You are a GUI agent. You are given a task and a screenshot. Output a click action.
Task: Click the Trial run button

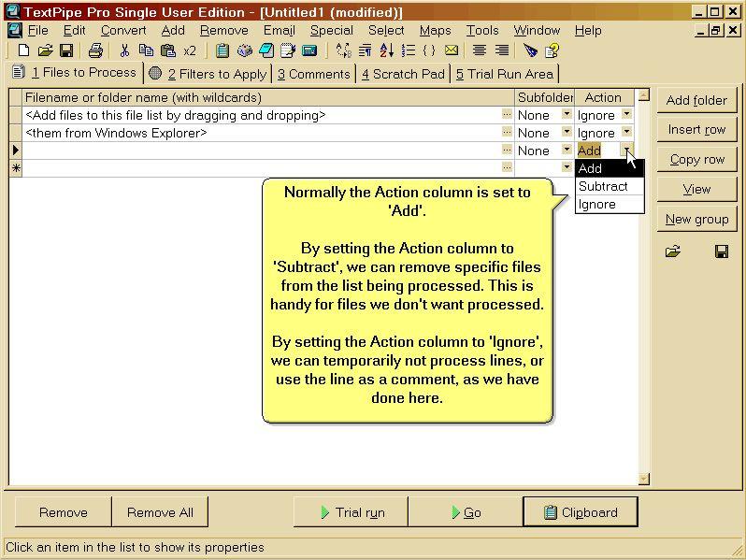[x=351, y=512]
